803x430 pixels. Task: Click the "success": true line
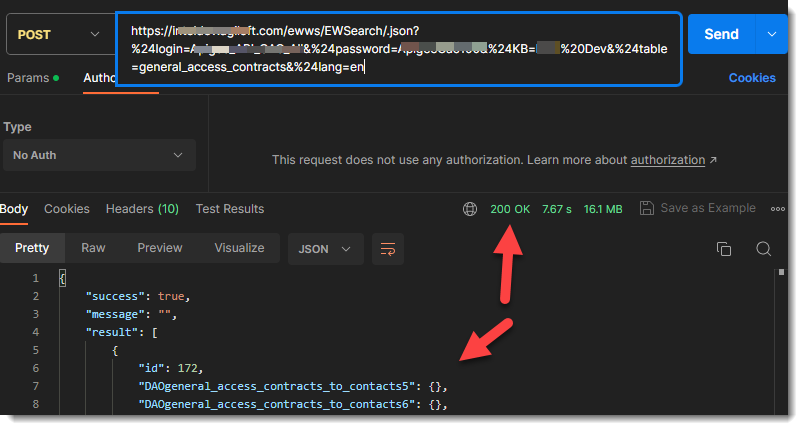(138, 296)
